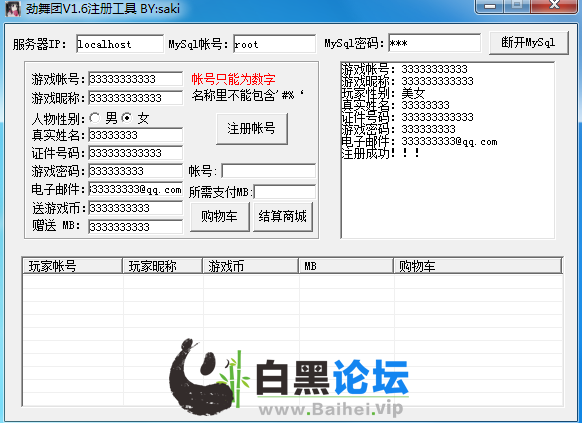582x423 pixels.
Task: Click into the 游戏昵称 field
Action: 135,98
